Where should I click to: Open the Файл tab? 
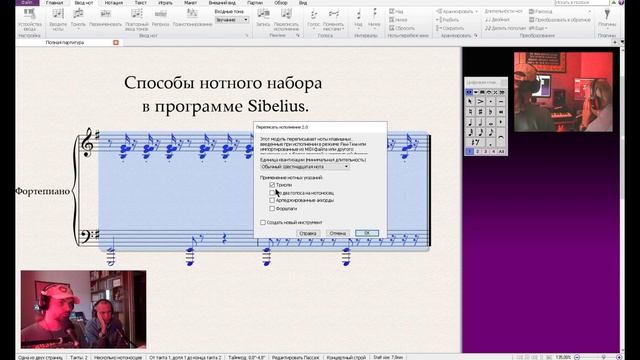tap(27, 2)
